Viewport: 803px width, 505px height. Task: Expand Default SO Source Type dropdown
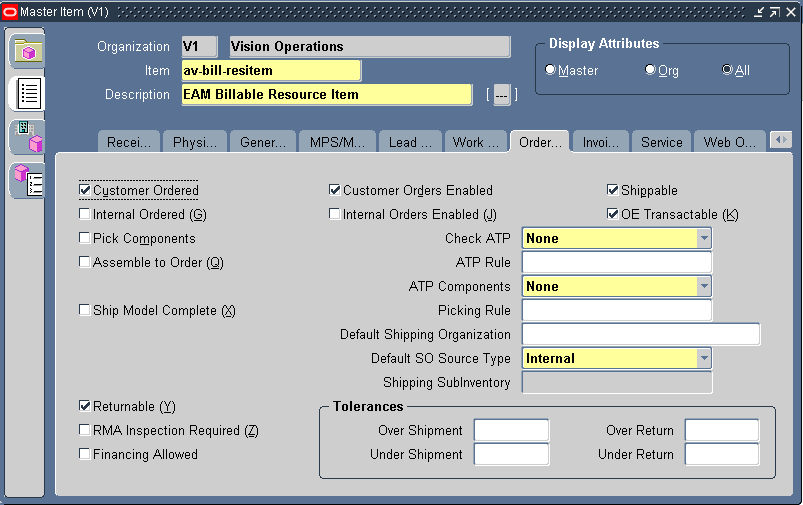(x=704, y=358)
